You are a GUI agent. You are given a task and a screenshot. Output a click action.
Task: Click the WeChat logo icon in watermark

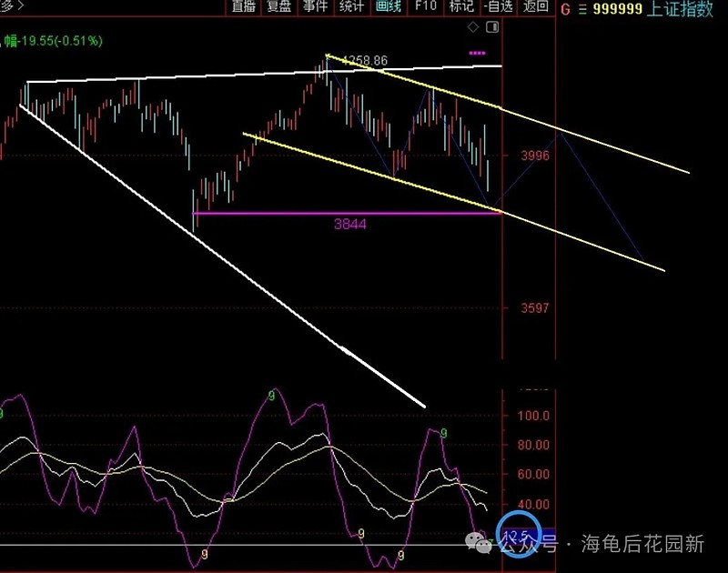point(479,543)
